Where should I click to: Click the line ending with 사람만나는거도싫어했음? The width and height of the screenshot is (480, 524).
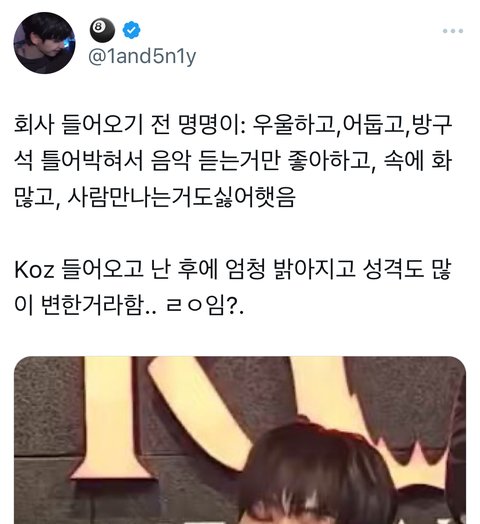pyautogui.click(x=155, y=197)
